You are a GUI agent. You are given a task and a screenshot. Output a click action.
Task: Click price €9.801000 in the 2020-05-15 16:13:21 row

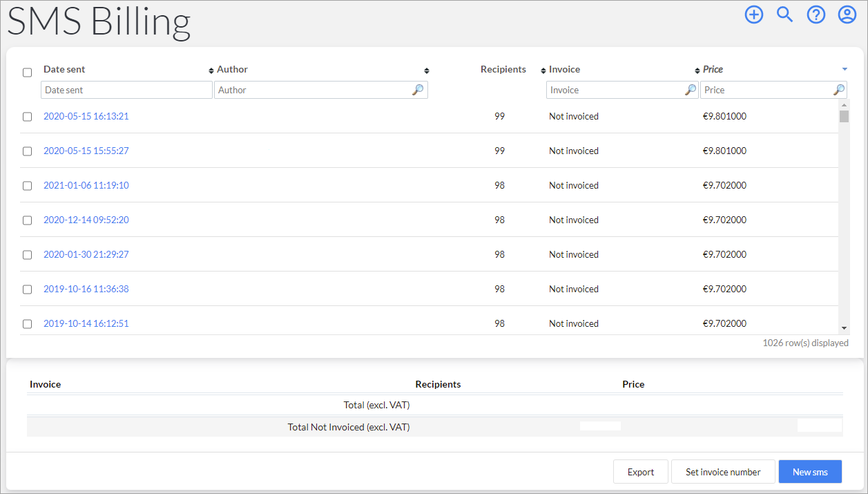(x=724, y=116)
